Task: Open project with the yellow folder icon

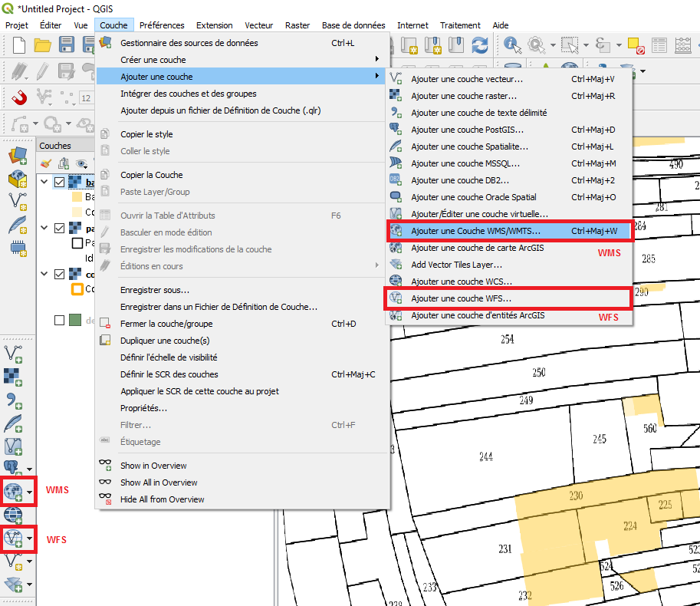Action: tap(42, 45)
